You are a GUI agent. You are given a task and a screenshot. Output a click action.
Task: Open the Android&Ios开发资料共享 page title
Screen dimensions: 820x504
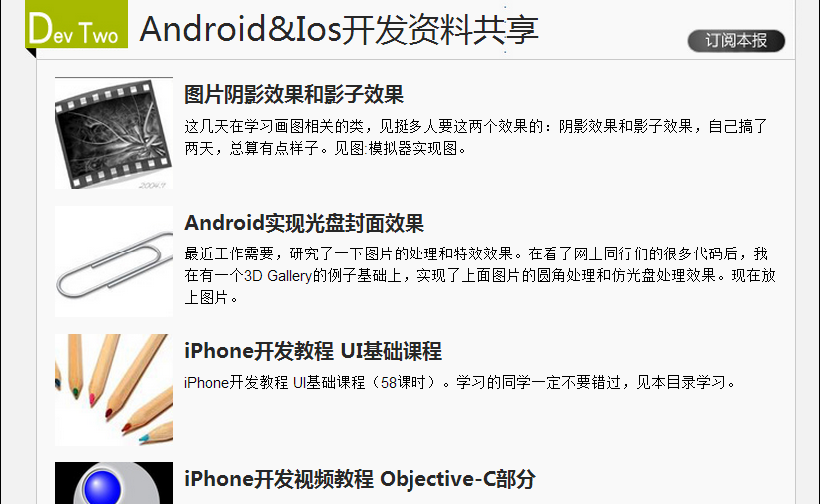(x=339, y=29)
